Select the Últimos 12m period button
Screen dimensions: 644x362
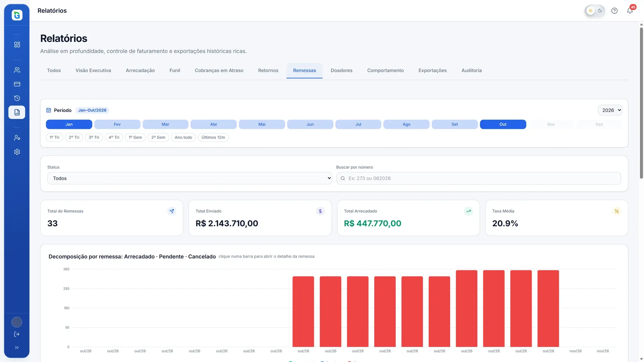pyautogui.click(x=213, y=137)
